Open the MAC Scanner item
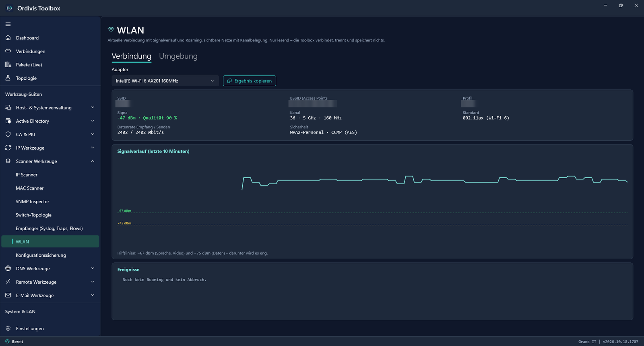The image size is (644, 346). pos(50,188)
